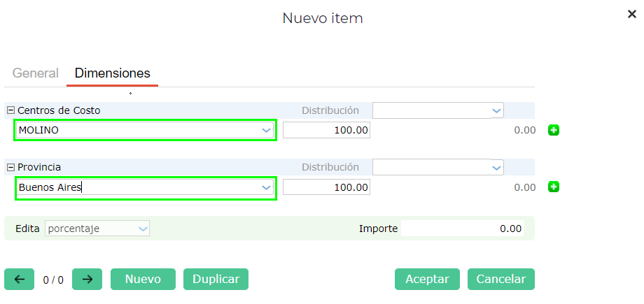
Task: Click the Importe amount field
Action: point(462,229)
